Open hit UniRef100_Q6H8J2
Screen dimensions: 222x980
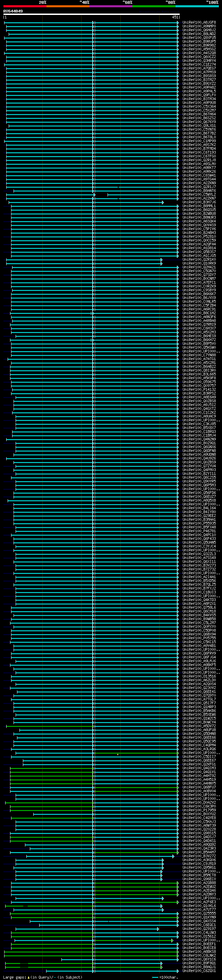199,30
